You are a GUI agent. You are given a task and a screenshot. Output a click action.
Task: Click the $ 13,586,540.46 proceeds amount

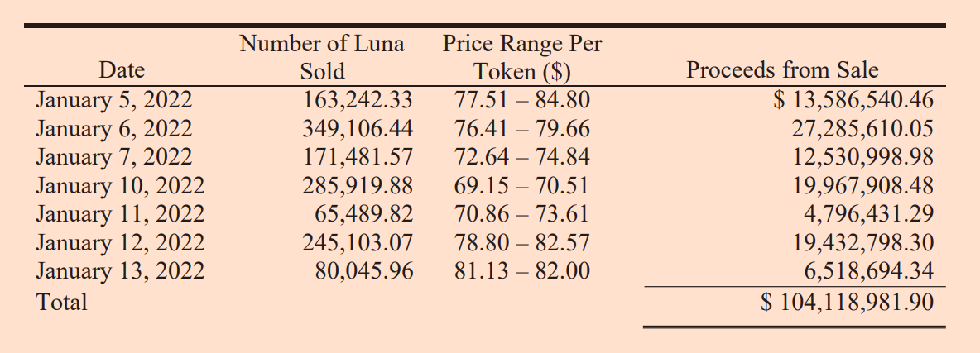[853, 101]
